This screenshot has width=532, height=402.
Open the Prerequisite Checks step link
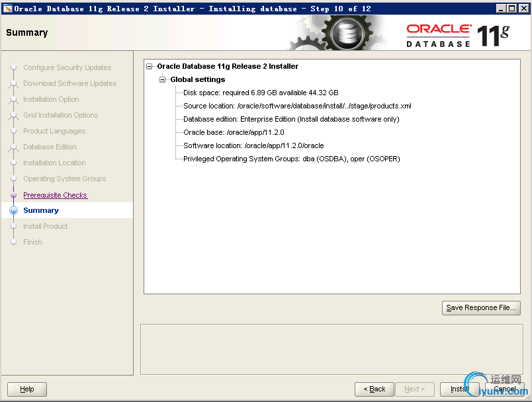click(x=56, y=195)
